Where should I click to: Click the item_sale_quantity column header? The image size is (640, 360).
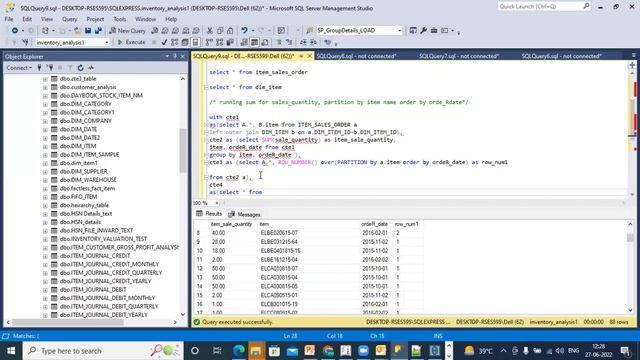pyautogui.click(x=231, y=224)
